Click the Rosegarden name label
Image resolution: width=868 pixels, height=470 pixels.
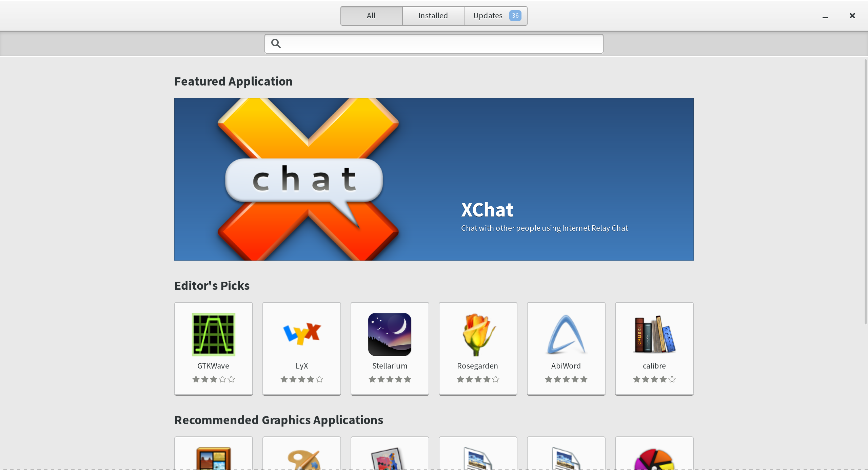coord(477,366)
